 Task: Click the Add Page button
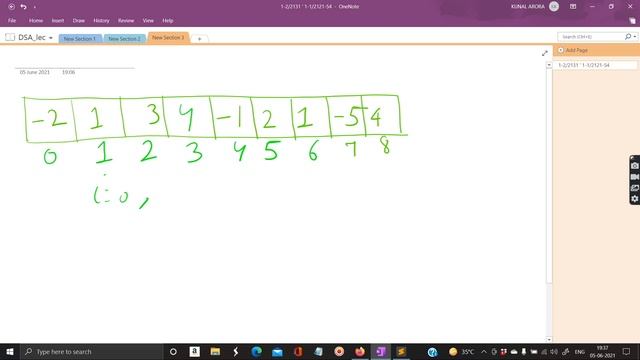[x=573, y=50]
